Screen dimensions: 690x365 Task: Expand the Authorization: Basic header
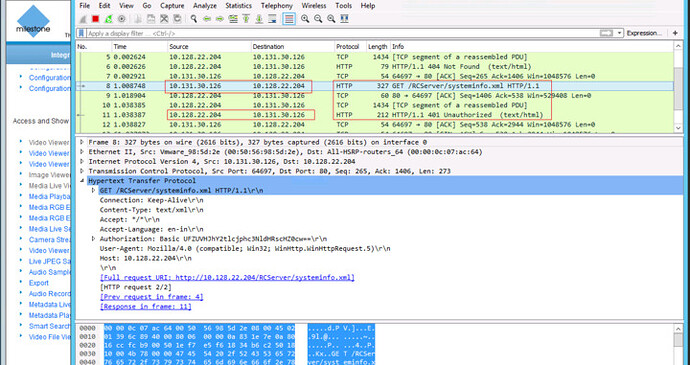click(93, 239)
